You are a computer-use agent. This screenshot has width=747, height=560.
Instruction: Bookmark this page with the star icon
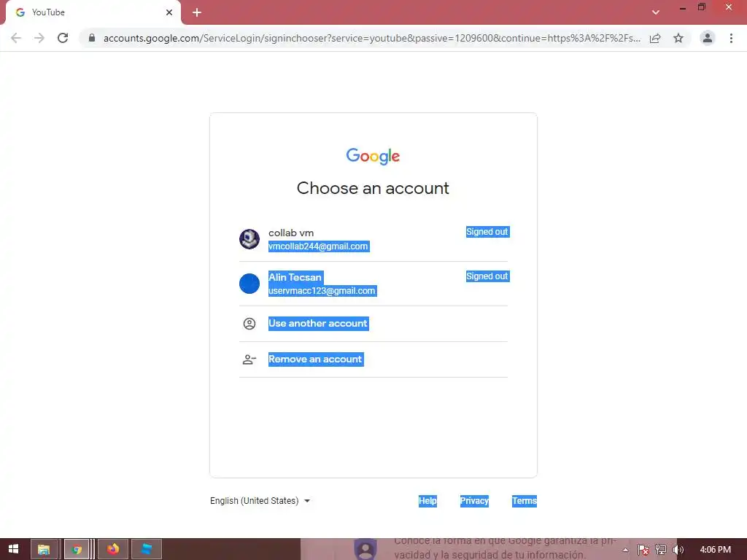pyautogui.click(x=678, y=38)
